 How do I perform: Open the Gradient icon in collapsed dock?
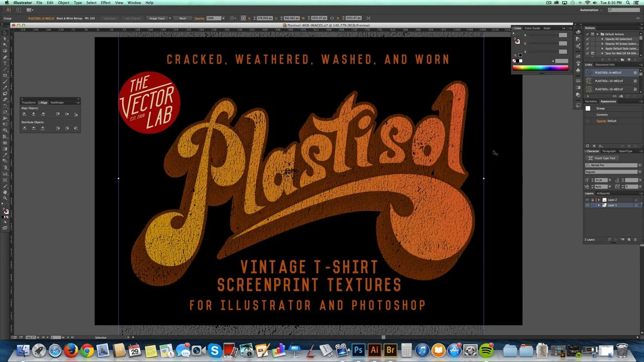coord(578,87)
